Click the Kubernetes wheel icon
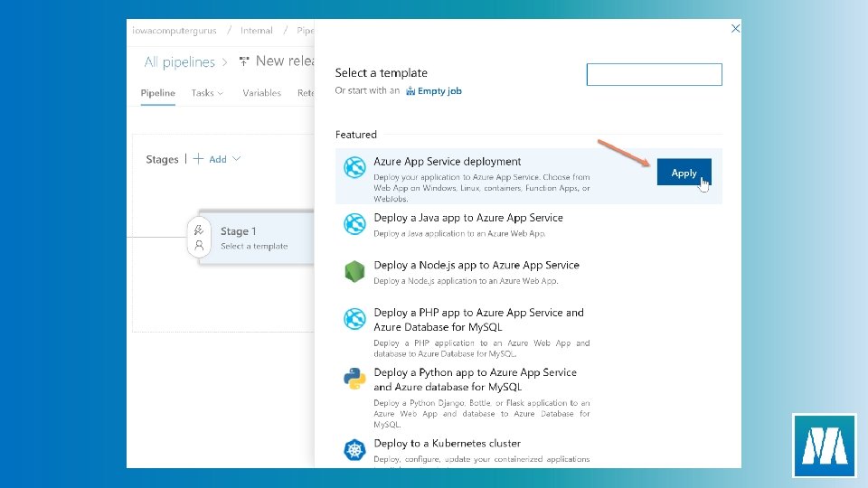Viewport: 868px width, 488px height. (354, 449)
